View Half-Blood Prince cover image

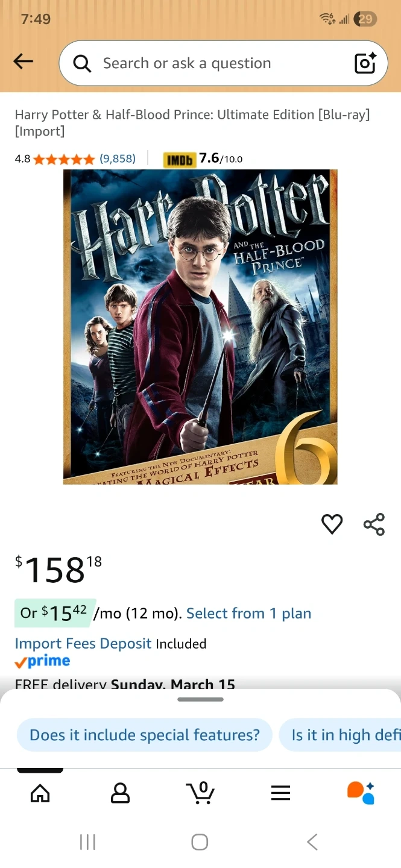click(x=200, y=327)
